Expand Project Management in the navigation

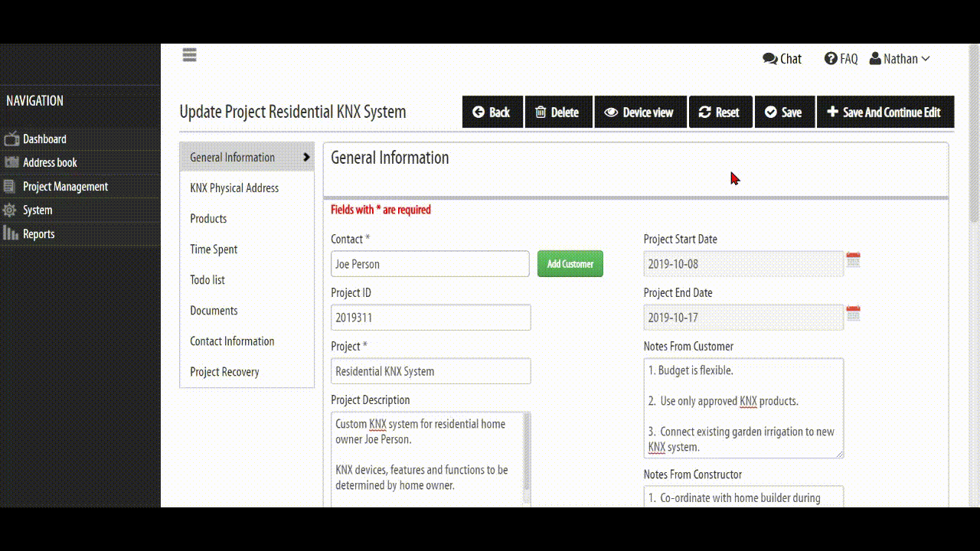point(65,187)
